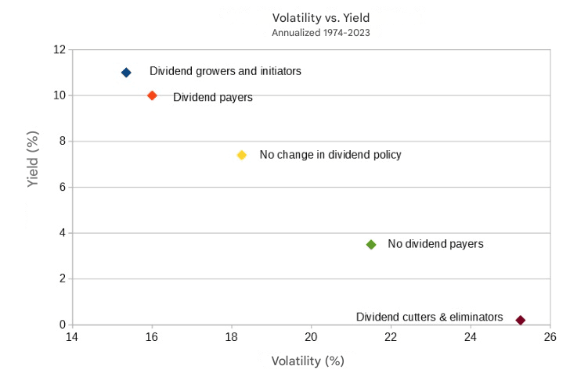Viewport: 588px width, 384px height.
Task: Click the dark red diamond data marker
Action: pos(521,320)
